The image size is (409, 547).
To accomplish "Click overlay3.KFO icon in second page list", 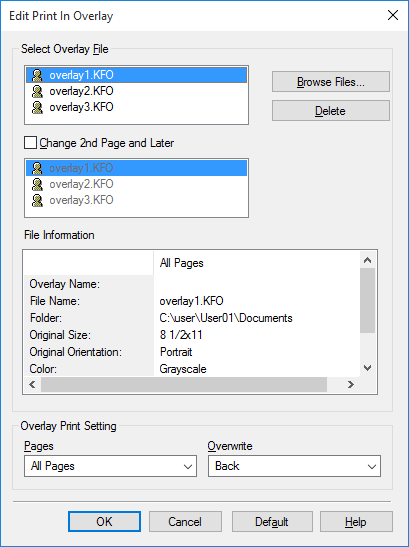I will [x=37, y=200].
